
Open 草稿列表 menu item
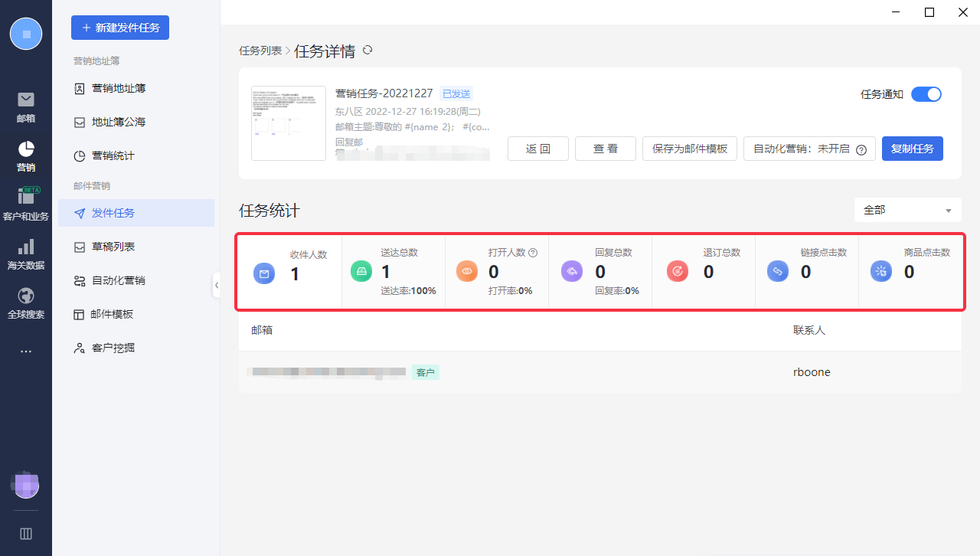coord(113,247)
